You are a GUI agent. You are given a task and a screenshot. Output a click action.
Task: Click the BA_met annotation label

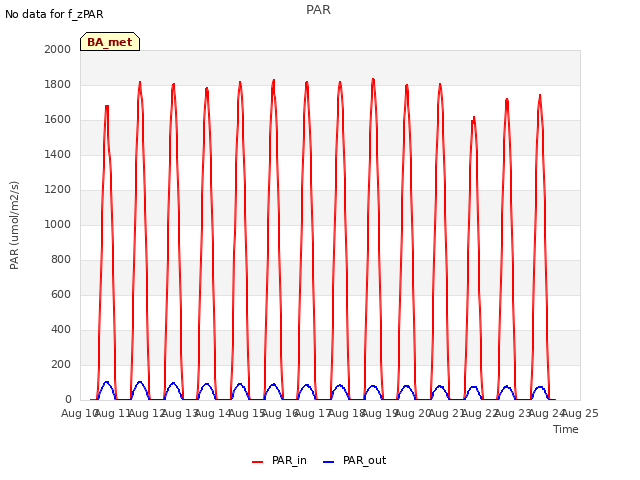(x=110, y=42)
